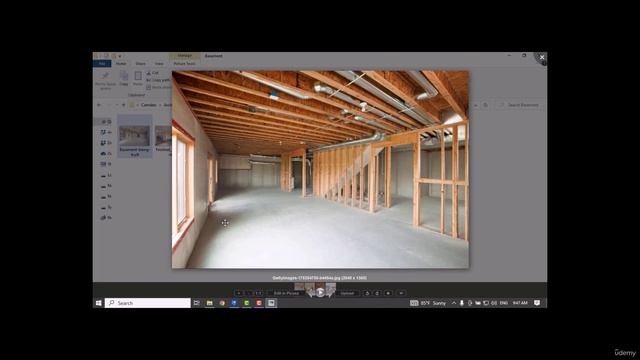
Task: Click Pin to Quick access in ribbon
Action: click(105, 80)
